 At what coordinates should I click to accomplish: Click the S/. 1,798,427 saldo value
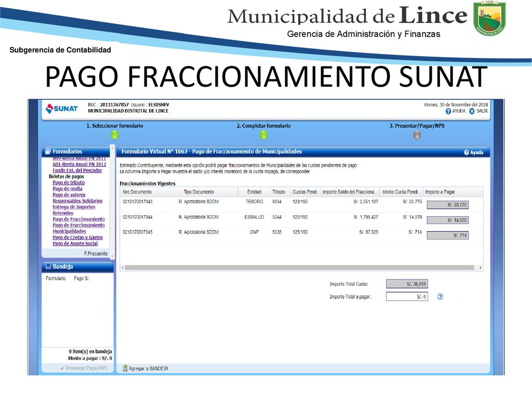tap(365, 217)
